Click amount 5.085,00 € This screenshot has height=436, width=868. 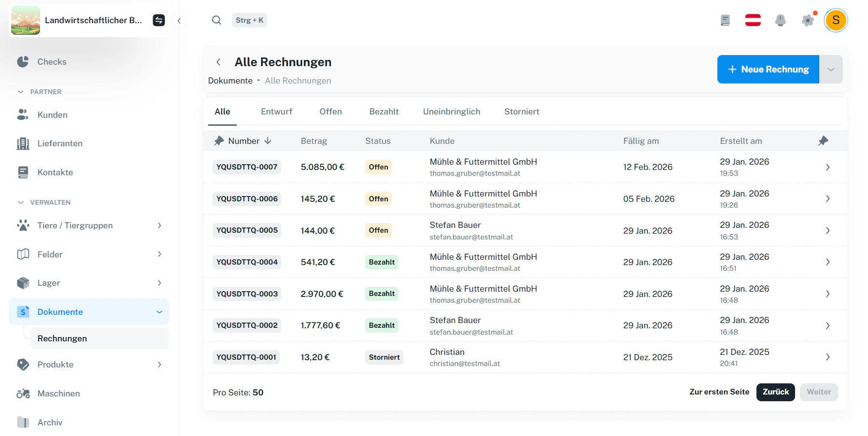point(323,167)
